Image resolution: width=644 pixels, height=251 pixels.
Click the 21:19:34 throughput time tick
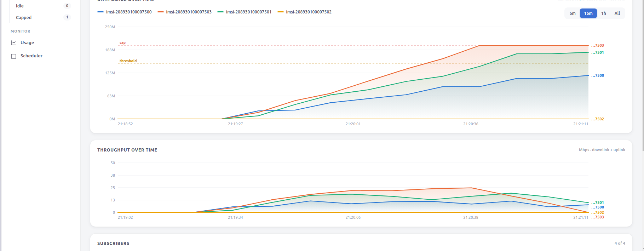point(235,217)
